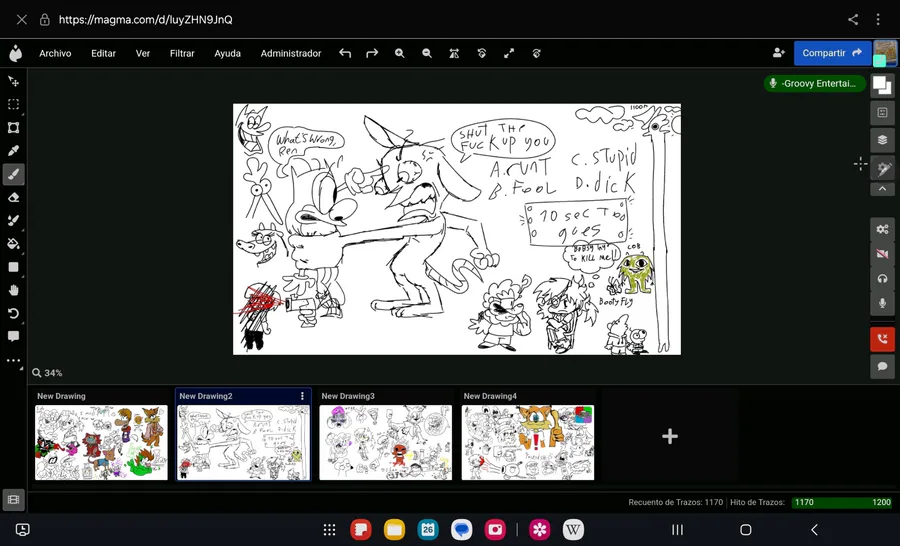Toggle the headphones deafen button
The image size is (900, 546).
(x=883, y=278)
